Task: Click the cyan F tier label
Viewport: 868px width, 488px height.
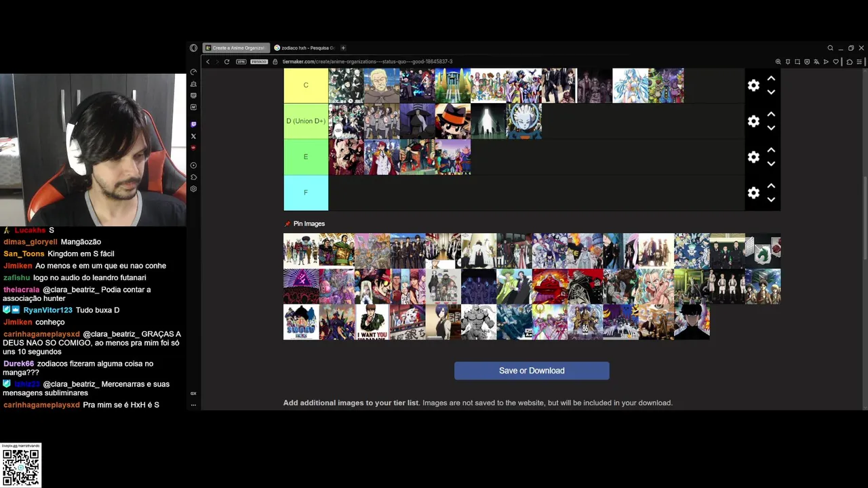Action: click(x=306, y=193)
